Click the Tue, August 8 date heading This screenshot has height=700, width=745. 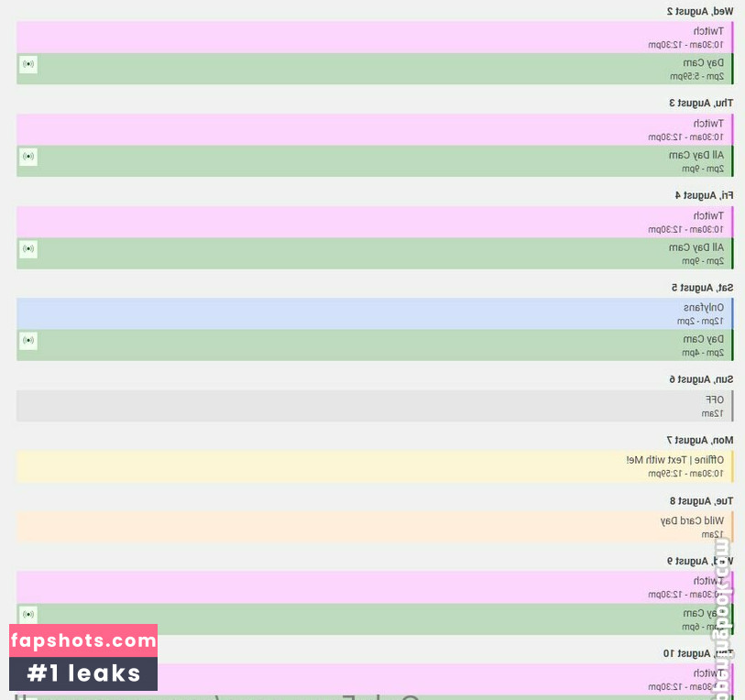pos(701,500)
